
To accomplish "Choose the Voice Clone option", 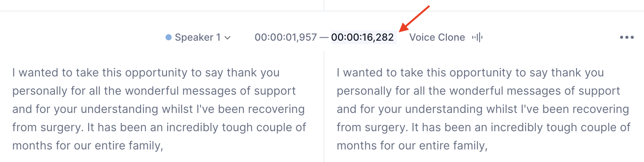I will click(437, 37).
